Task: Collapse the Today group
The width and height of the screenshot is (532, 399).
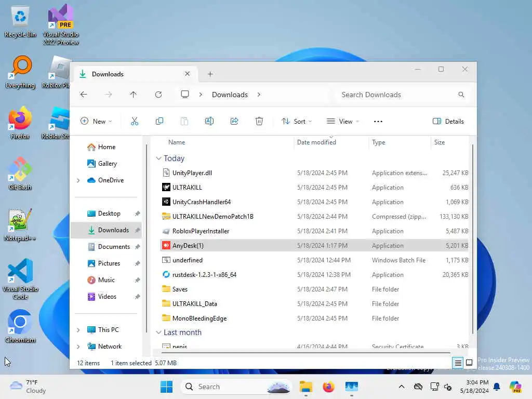Action: tap(158, 158)
